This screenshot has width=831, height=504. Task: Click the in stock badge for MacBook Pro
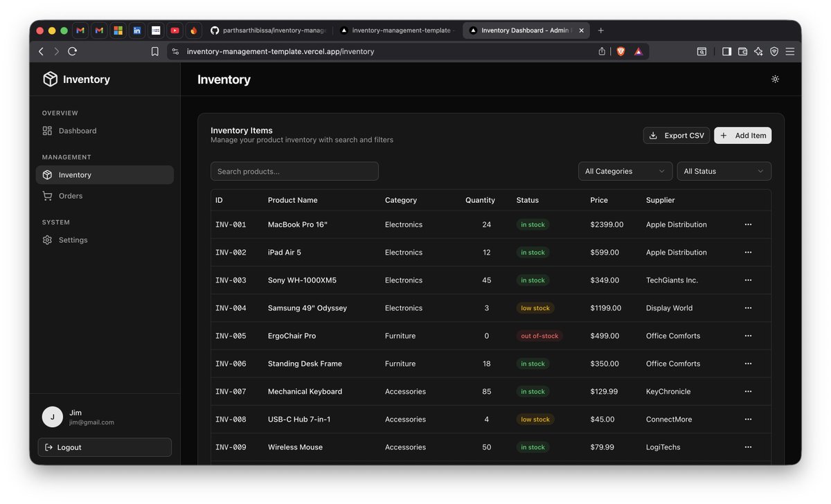(533, 225)
